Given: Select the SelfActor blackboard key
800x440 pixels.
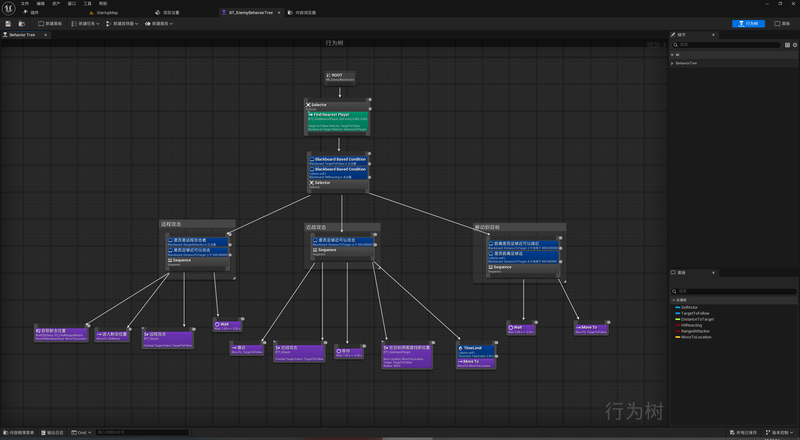Looking at the screenshot, I should pyautogui.click(x=690, y=308).
